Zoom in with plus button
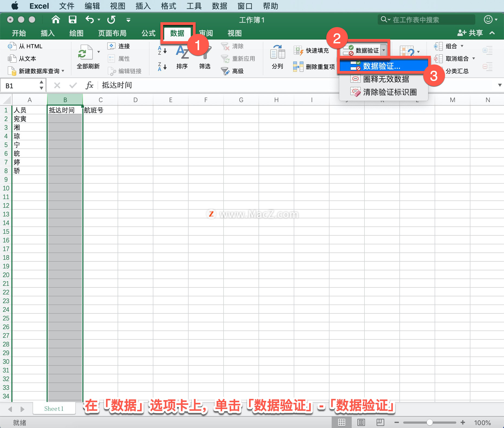Viewport: 504px width, 428px height. (463, 422)
